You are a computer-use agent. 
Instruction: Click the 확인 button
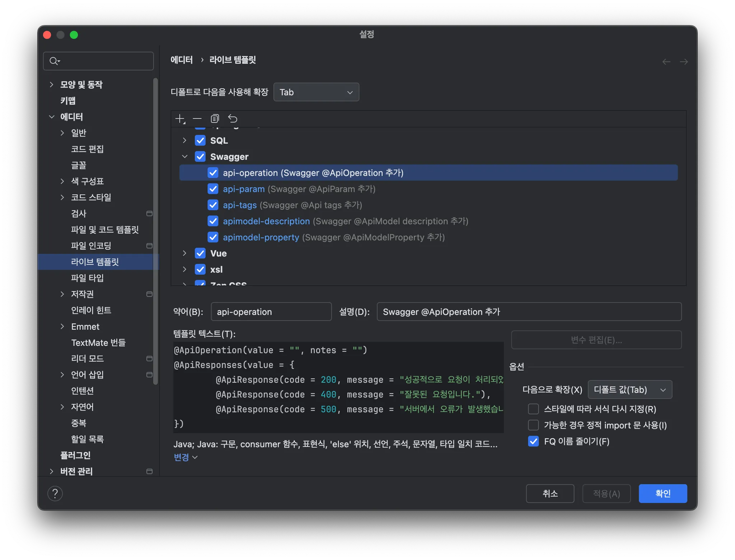pos(663,494)
